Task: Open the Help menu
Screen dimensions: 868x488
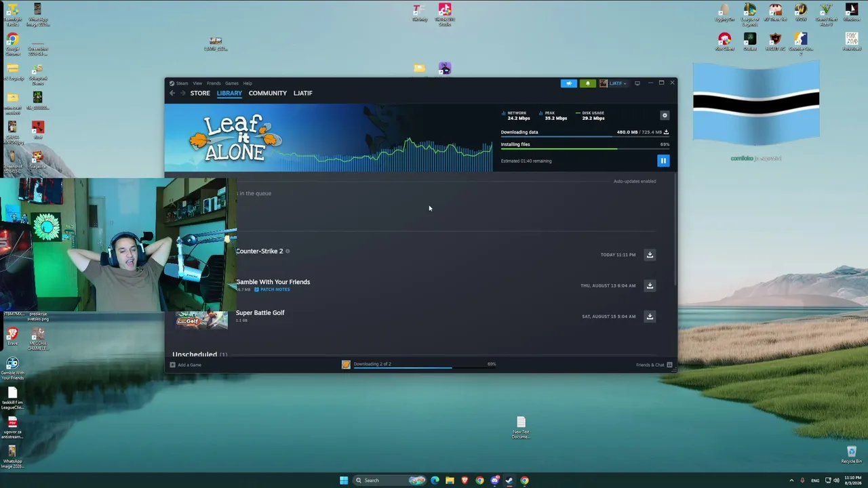Action: [x=248, y=83]
